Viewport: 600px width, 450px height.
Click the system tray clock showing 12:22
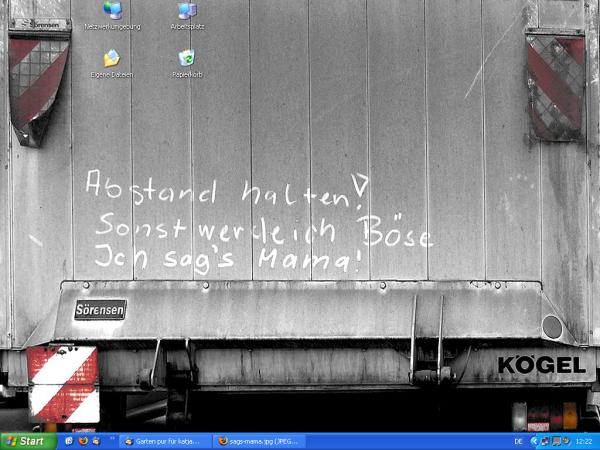point(583,440)
